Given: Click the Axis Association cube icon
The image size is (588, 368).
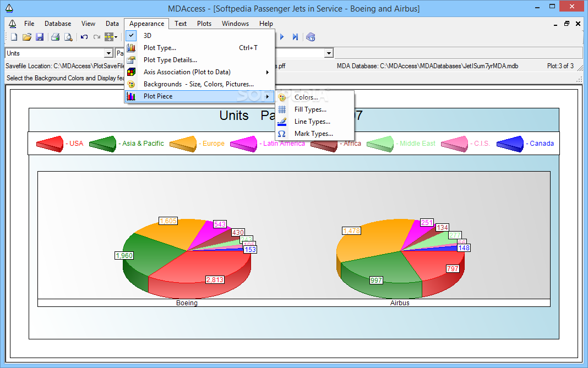Looking at the screenshot, I should tap(131, 72).
